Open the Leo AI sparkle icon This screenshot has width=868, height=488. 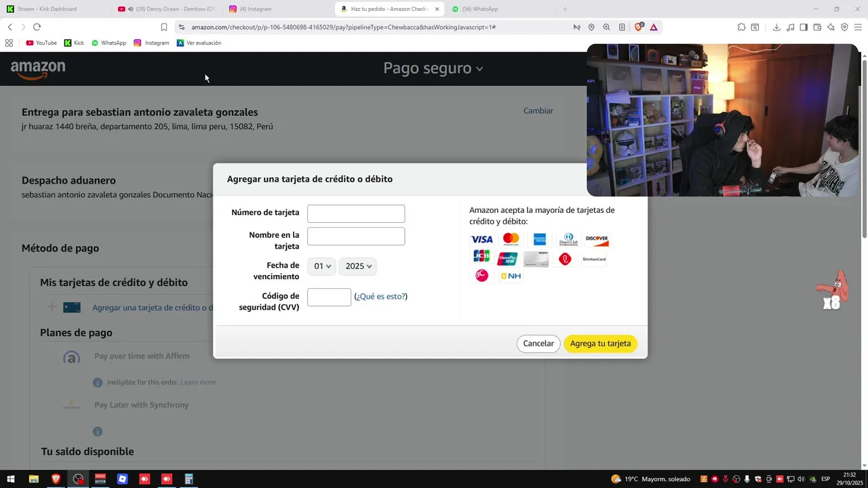pos(831,27)
